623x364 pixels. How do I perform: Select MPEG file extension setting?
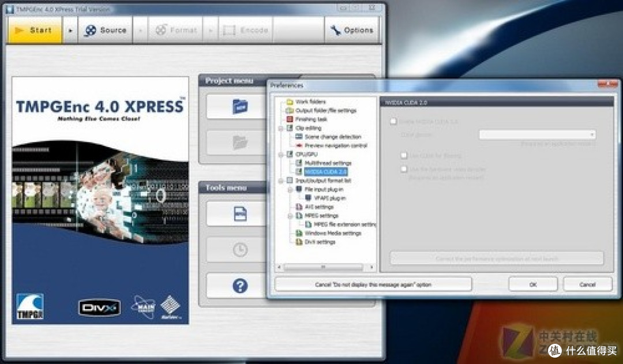click(345, 224)
